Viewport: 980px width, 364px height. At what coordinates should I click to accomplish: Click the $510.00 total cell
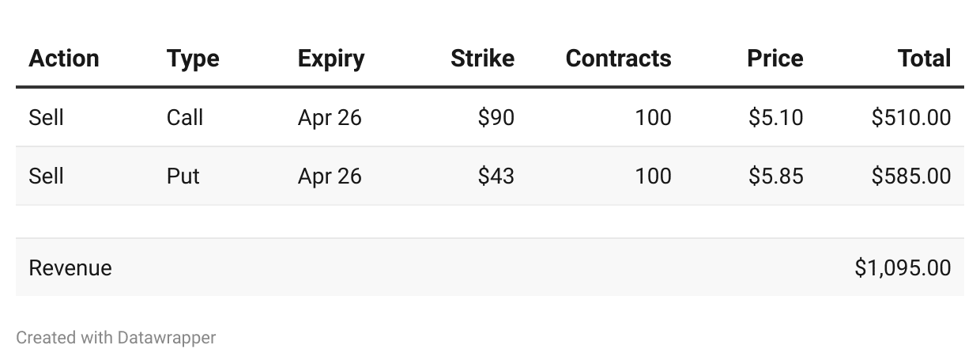(x=911, y=118)
